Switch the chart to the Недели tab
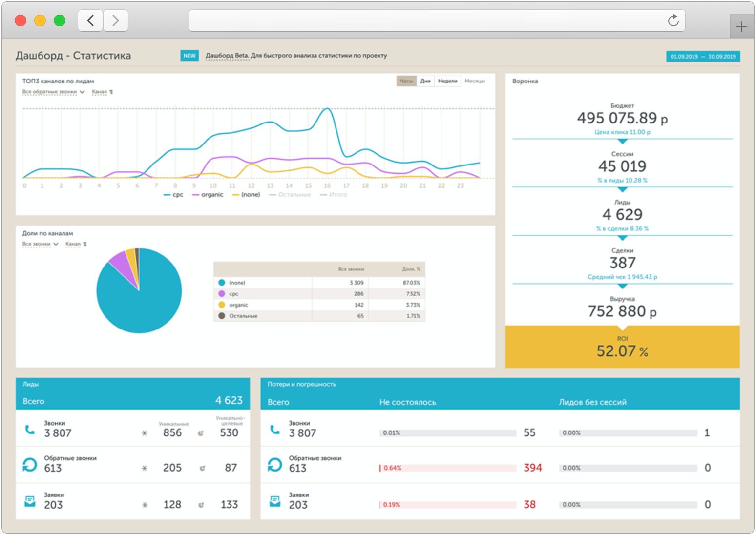 click(x=447, y=81)
